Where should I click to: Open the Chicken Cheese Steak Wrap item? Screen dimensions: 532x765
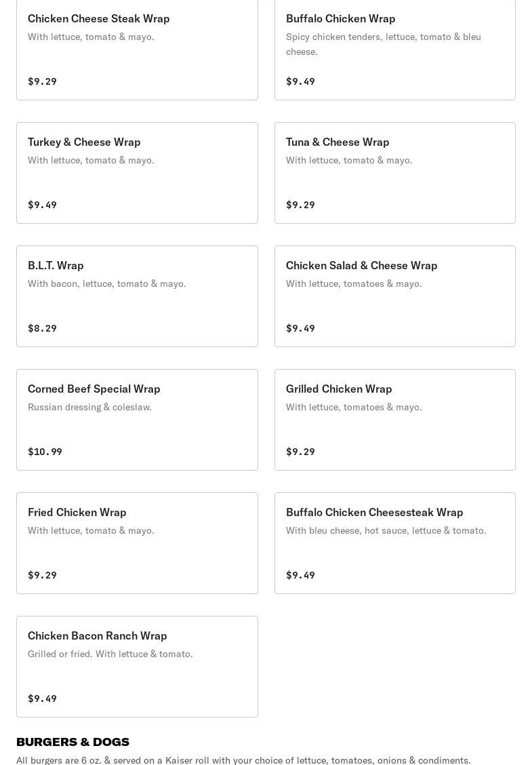(137, 49)
